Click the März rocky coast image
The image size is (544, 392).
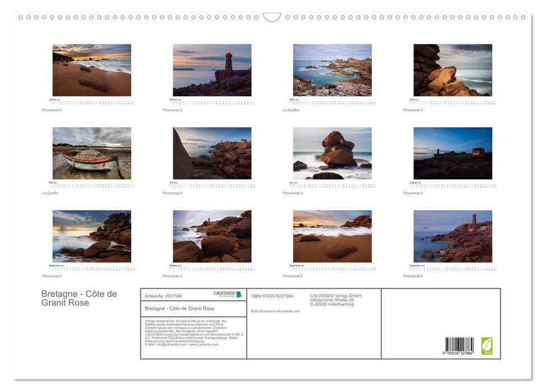click(x=332, y=69)
